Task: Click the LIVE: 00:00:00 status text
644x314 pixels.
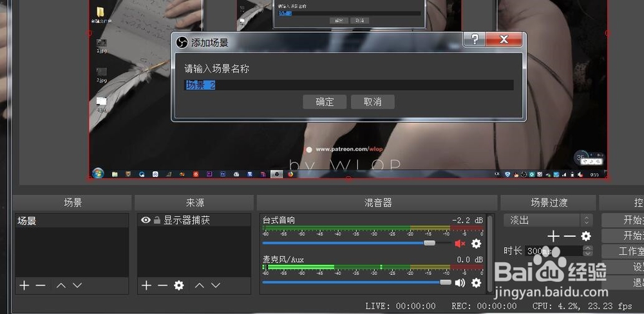Action: (x=401, y=306)
